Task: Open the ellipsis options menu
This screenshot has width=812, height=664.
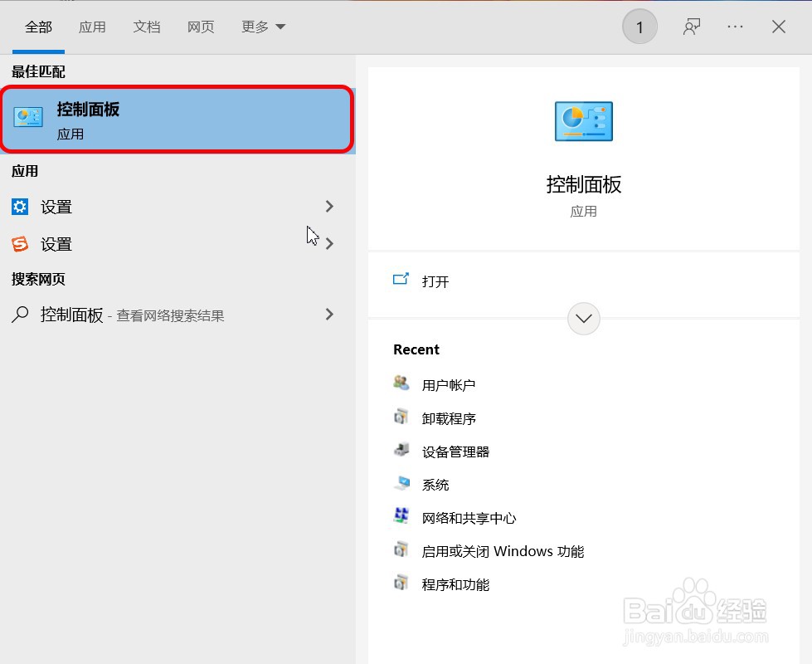Action: 735,26
